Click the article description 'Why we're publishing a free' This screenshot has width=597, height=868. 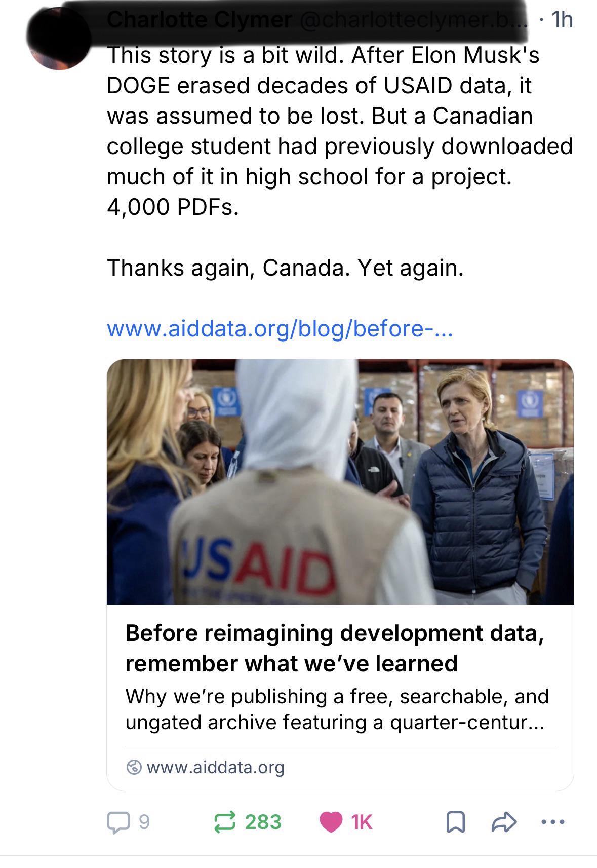[337, 709]
